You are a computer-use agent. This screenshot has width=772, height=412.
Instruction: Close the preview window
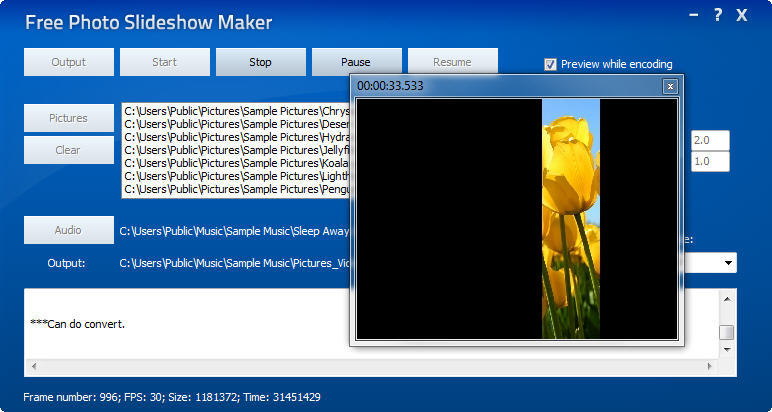[x=670, y=87]
